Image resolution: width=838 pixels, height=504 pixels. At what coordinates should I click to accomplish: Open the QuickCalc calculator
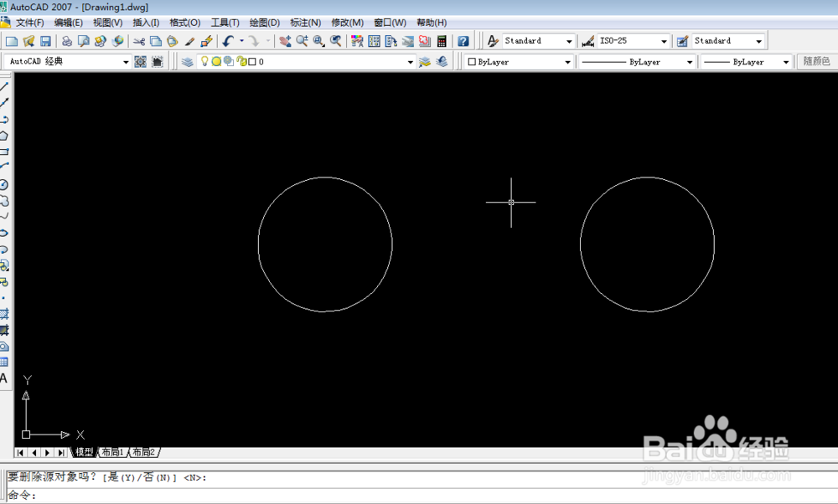[442, 41]
